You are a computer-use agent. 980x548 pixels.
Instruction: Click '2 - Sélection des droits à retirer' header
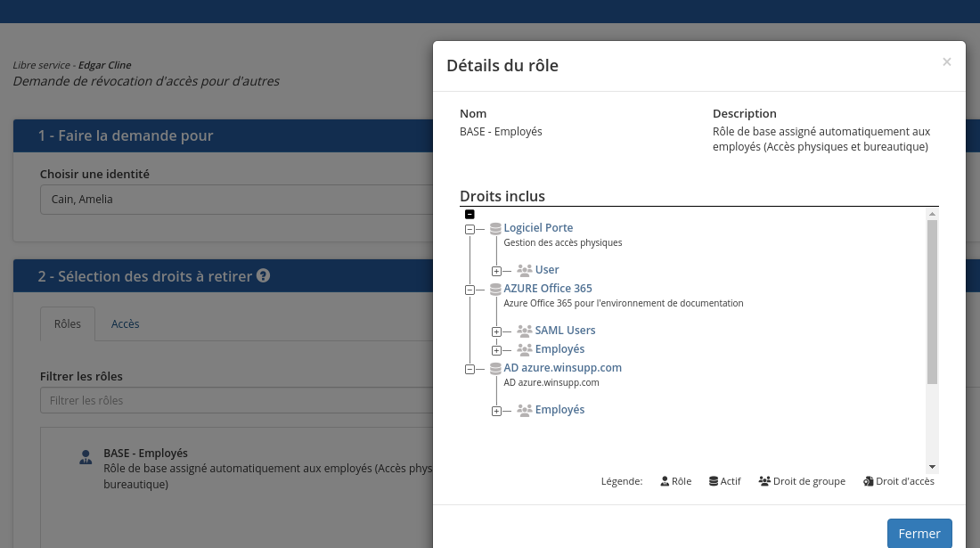tap(145, 276)
